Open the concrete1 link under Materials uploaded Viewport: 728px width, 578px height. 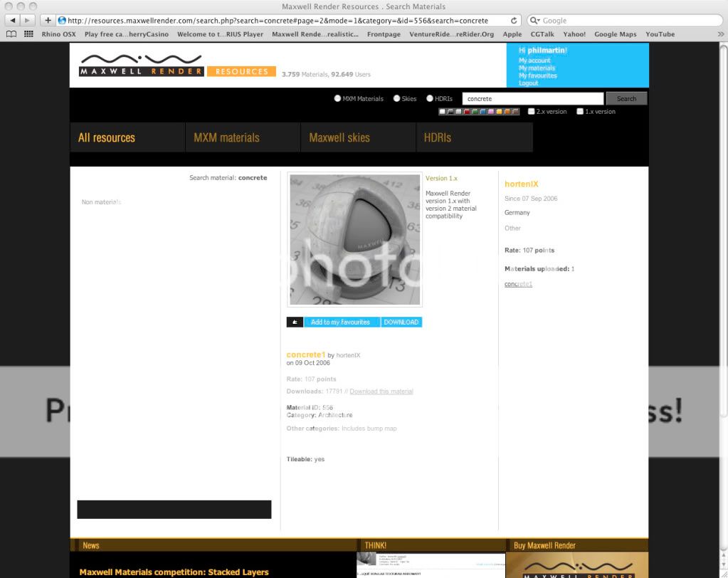click(518, 284)
